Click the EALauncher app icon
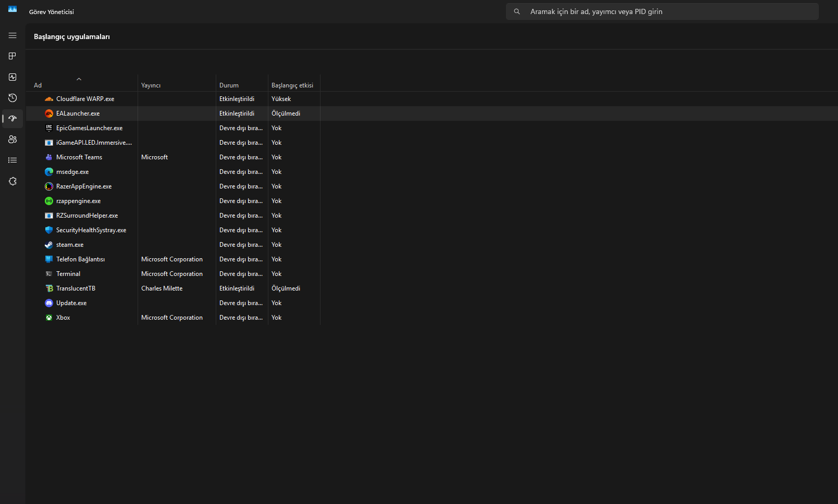 [49, 114]
